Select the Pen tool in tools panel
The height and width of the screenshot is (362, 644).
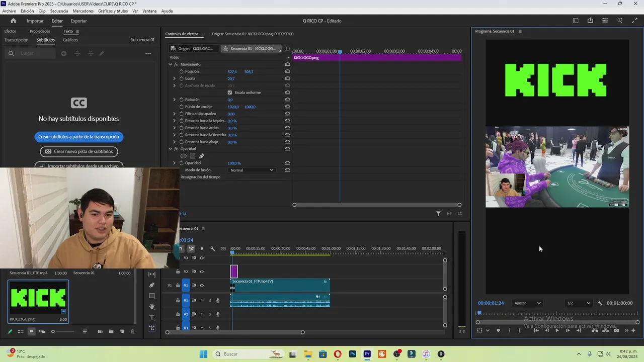click(x=152, y=285)
